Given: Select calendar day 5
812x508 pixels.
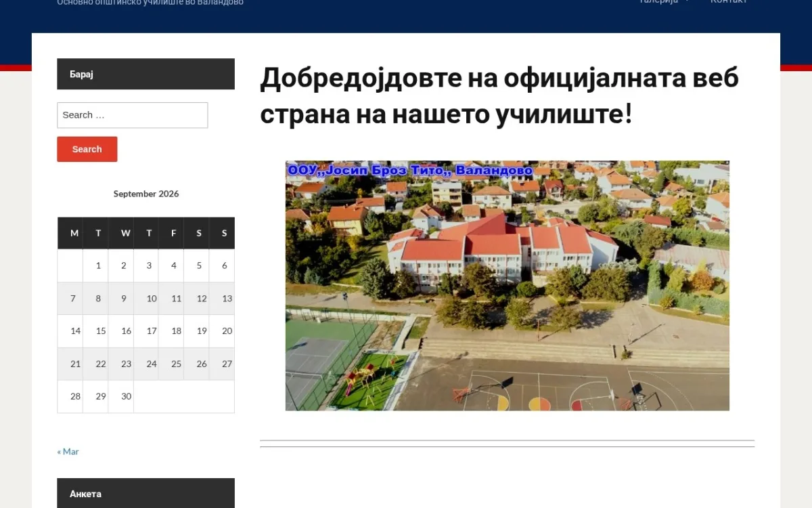Looking at the screenshot, I should point(196,266).
